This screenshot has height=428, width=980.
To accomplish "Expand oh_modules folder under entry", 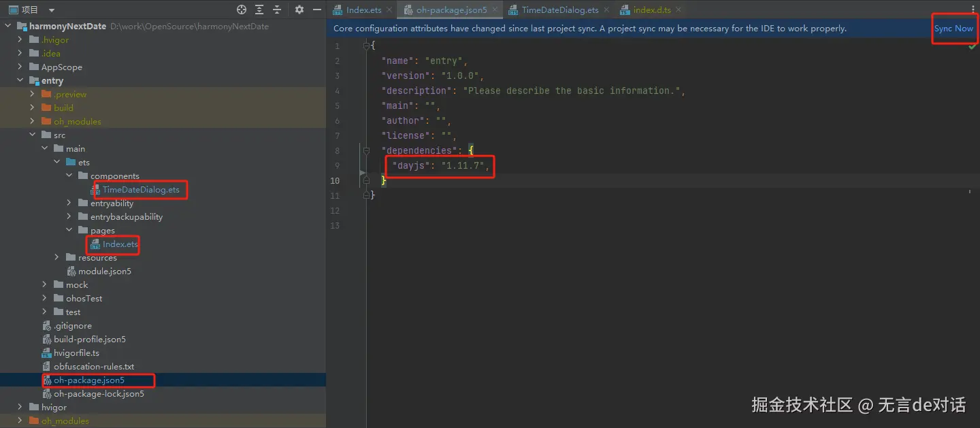I will pos(33,121).
